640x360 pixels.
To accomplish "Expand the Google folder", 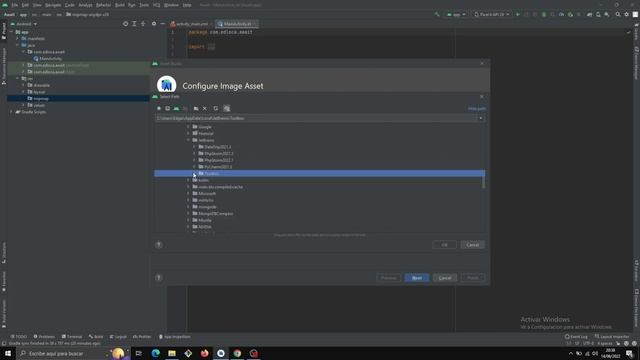I will pyautogui.click(x=188, y=127).
